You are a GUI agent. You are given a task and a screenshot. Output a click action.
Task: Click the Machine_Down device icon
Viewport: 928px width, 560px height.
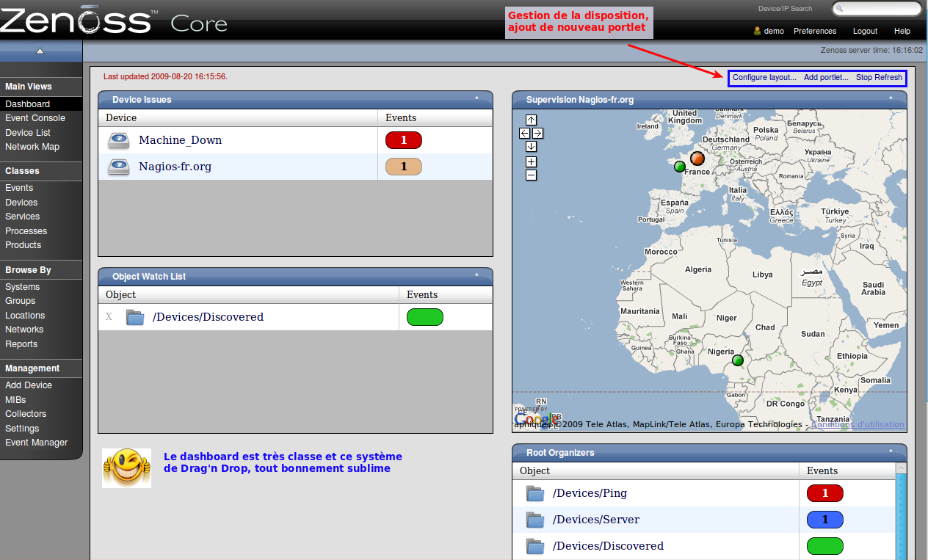coord(119,140)
